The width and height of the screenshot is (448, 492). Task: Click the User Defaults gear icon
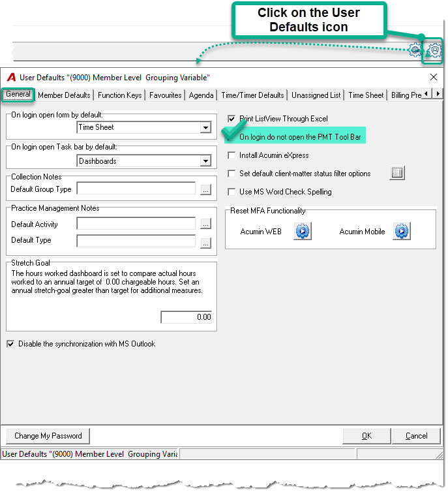434,50
